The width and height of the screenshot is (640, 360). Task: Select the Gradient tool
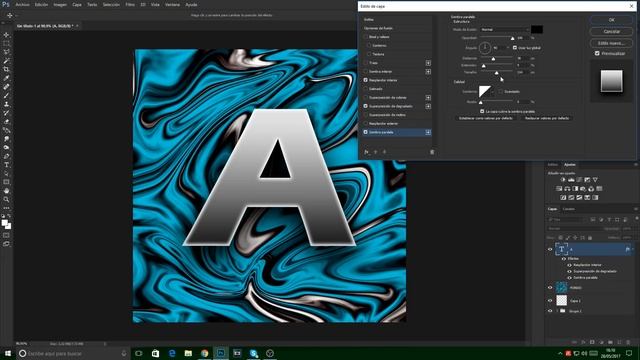(7, 130)
